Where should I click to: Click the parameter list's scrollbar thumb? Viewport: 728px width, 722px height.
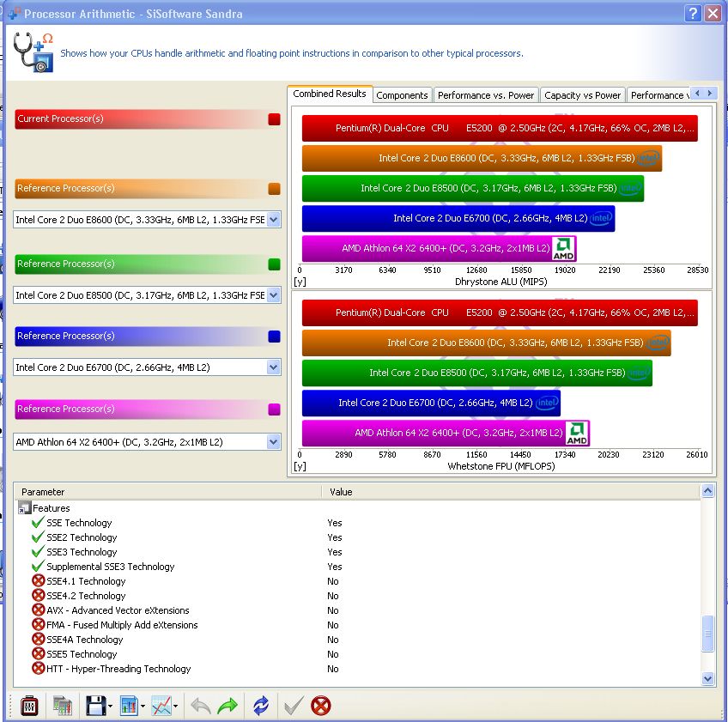point(707,634)
